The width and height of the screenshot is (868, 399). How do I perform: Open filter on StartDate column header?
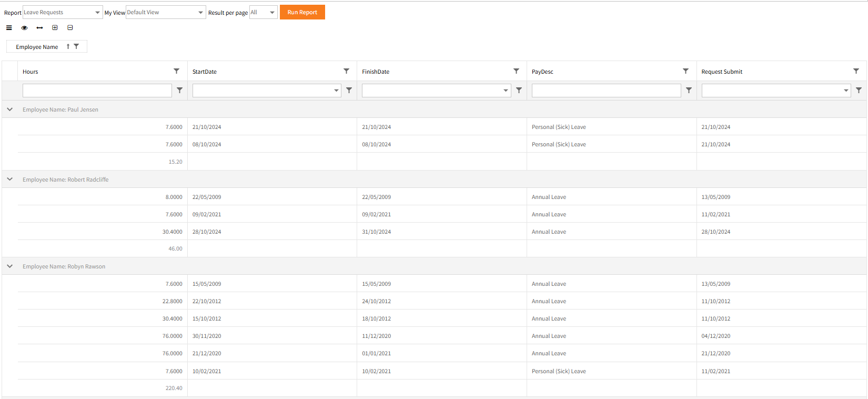346,71
